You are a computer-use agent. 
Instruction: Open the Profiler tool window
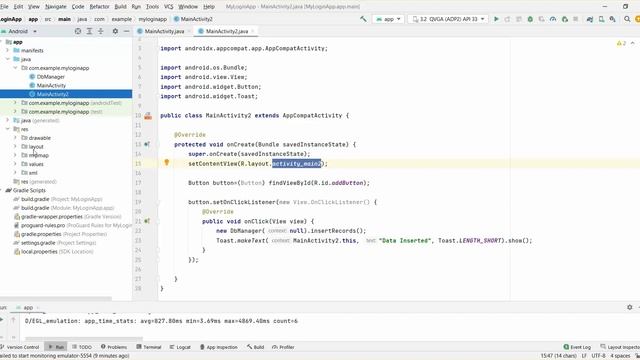(x=283, y=347)
